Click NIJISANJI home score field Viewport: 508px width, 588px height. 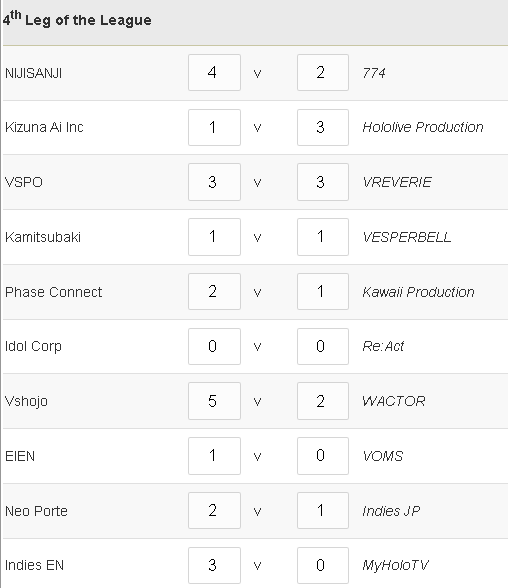coord(214,72)
